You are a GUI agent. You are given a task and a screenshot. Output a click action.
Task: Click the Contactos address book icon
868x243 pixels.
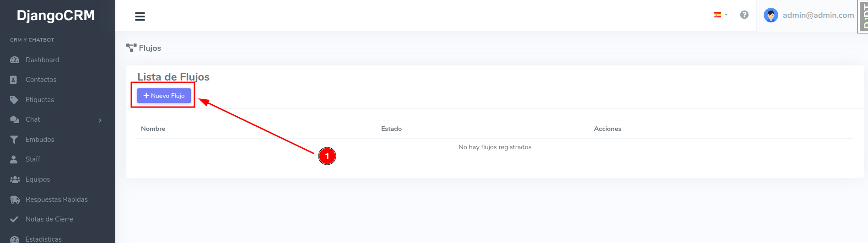(x=14, y=80)
